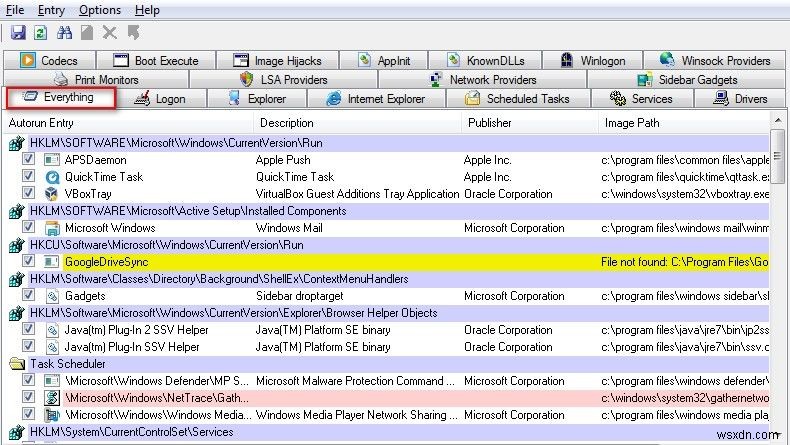Click the vertical scrollbar thumb

click(778, 157)
